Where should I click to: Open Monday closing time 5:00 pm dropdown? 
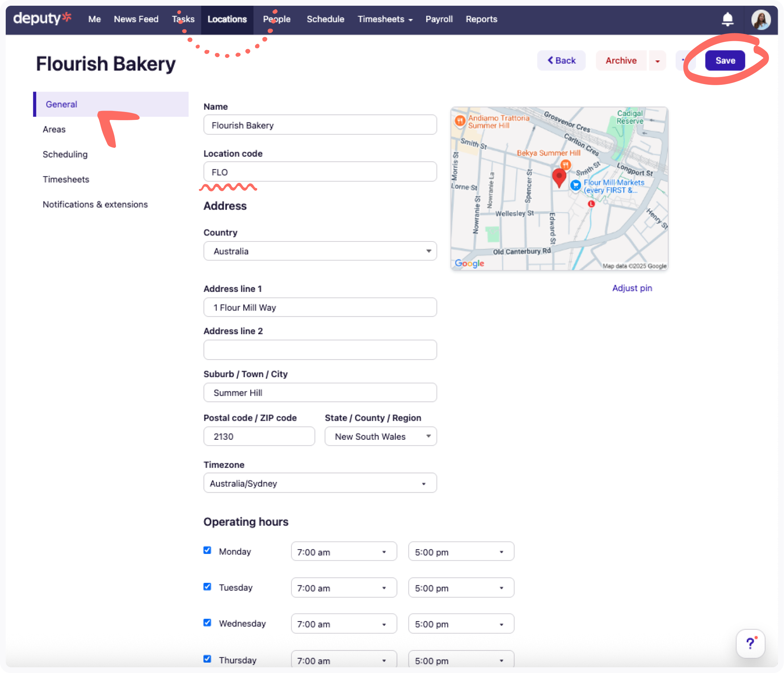tap(461, 552)
